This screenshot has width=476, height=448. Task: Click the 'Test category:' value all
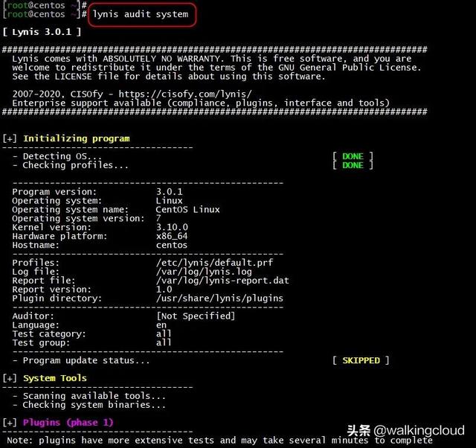pos(164,333)
